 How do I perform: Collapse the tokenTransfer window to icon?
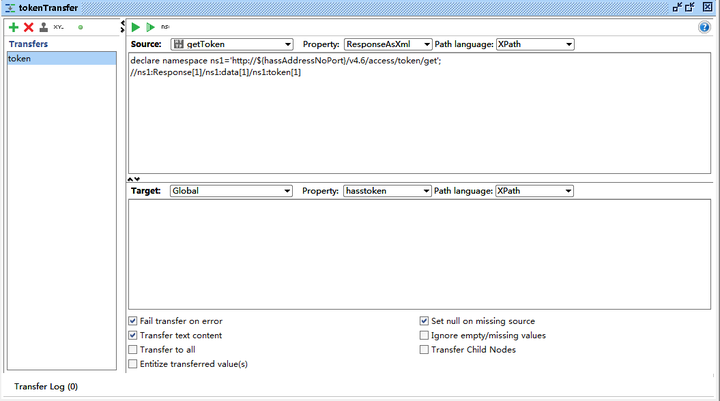pyautogui.click(x=677, y=7)
